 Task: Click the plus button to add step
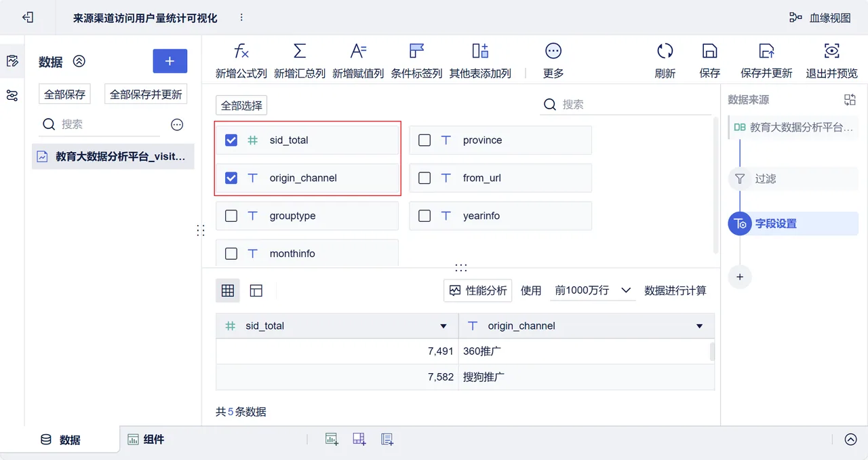pyautogui.click(x=740, y=277)
